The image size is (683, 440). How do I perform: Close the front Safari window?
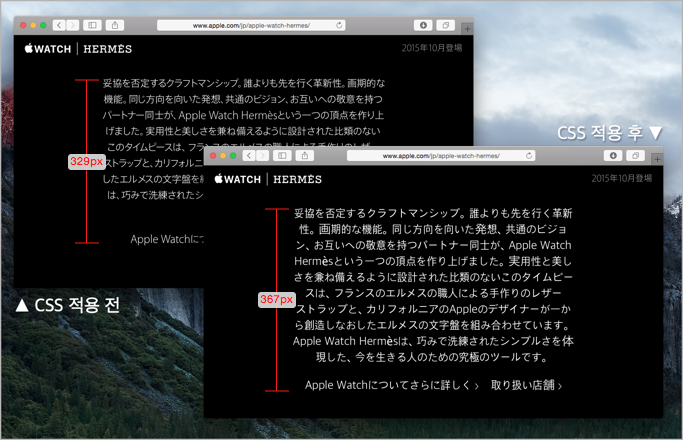[213, 156]
